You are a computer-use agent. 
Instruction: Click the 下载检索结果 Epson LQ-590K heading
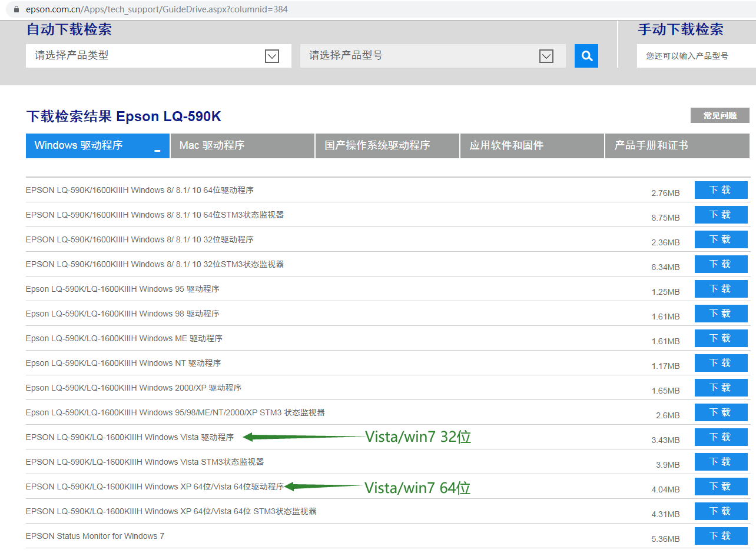124,116
